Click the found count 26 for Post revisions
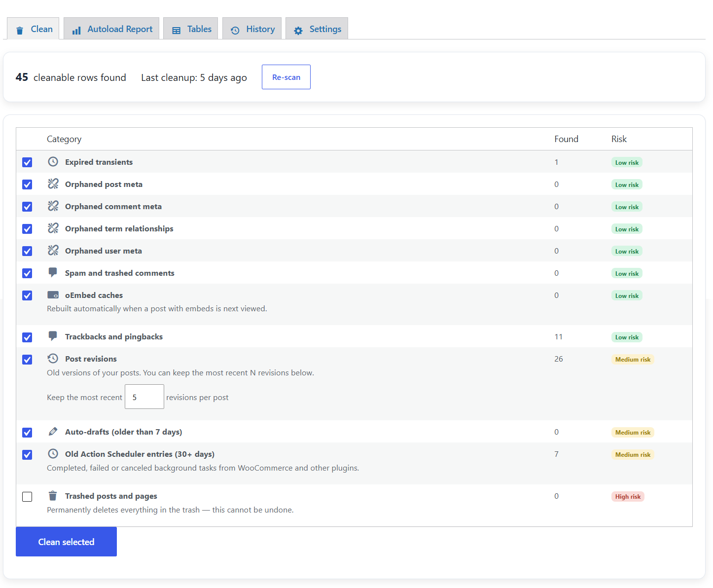 click(x=558, y=359)
